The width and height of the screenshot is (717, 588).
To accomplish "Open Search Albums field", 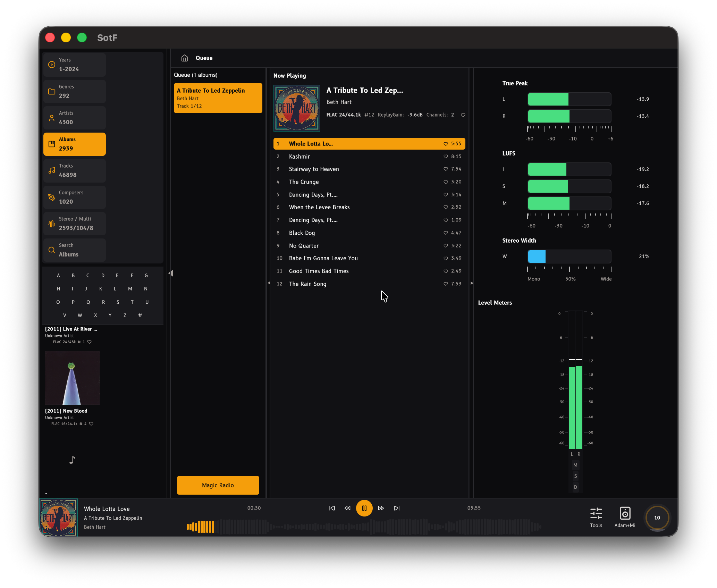I will pos(75,250).
